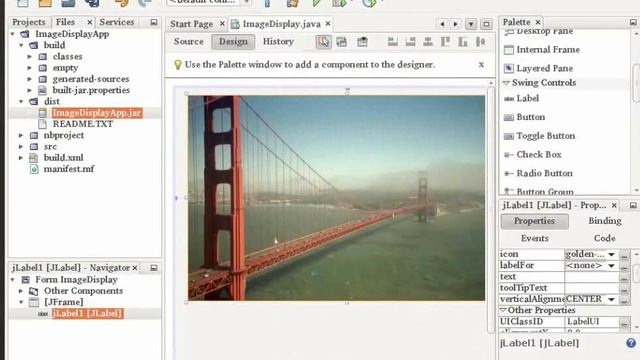The height and width of the screenshot is (360, 640).
Task: Maximize the editor window icon
Action: click(486, 24)
